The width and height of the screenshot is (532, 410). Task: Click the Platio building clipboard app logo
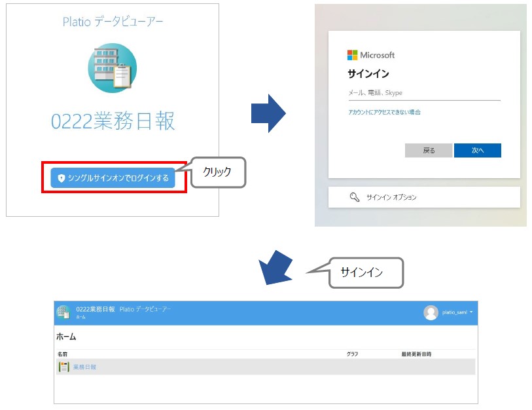(x=113, y=67)
